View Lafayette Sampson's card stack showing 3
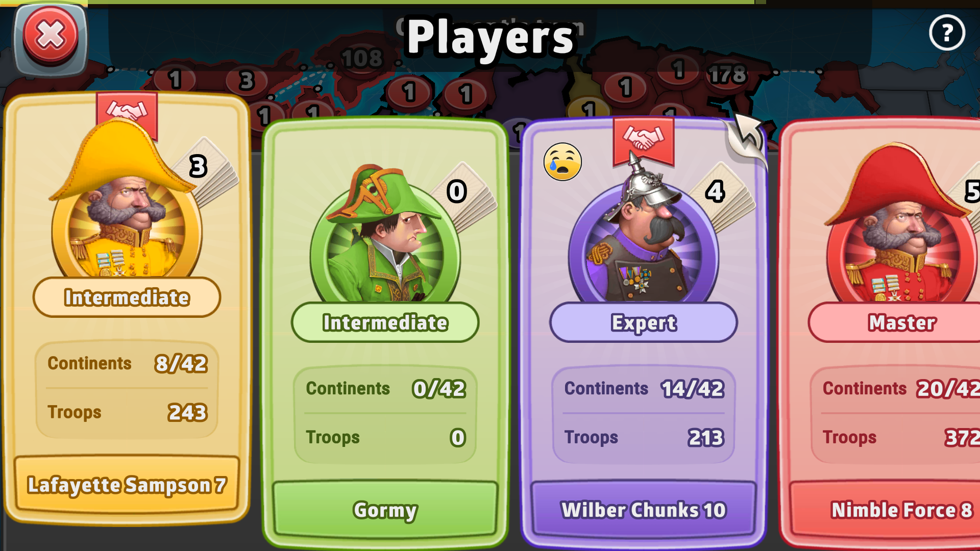Viewport: 980px width, 551px height. (x=207, y=171)
